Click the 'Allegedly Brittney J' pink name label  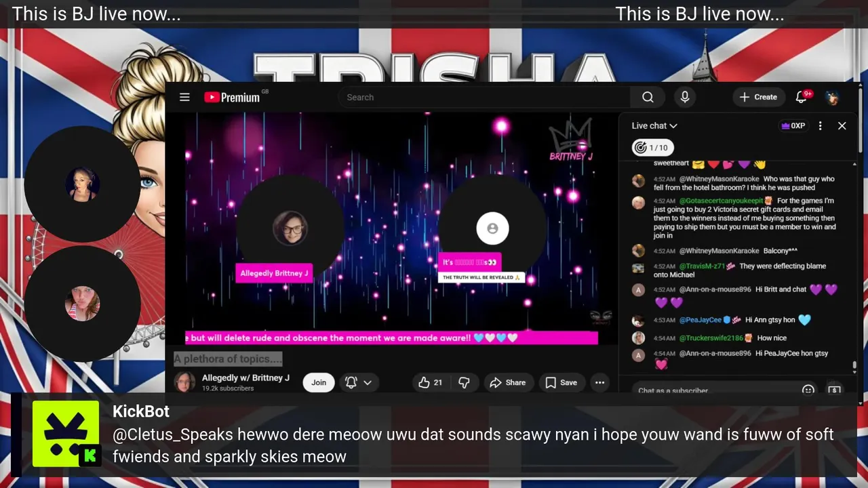tap(274, 273)
